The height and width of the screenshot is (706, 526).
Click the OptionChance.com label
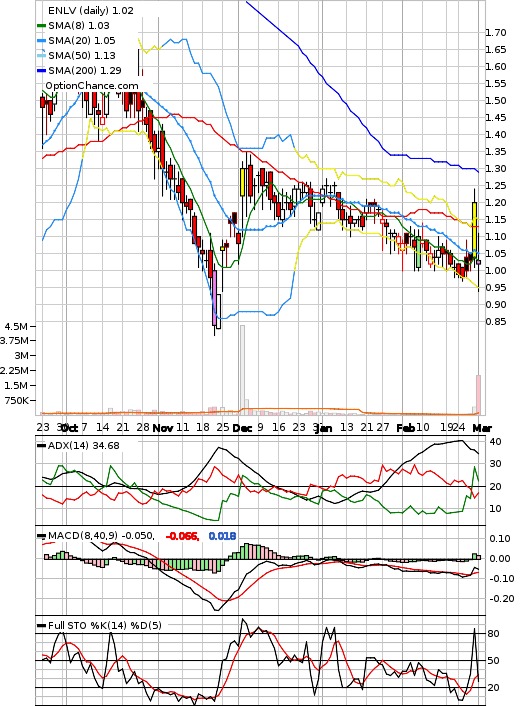pos(92,86)
